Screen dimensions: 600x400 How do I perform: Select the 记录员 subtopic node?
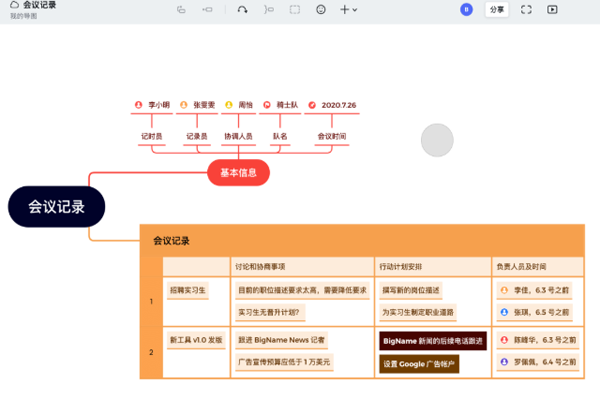pos(196,135)
